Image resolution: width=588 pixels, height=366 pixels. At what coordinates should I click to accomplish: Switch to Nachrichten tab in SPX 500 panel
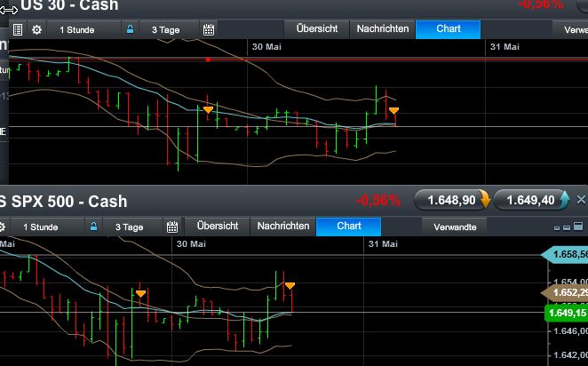pos(283,227)
